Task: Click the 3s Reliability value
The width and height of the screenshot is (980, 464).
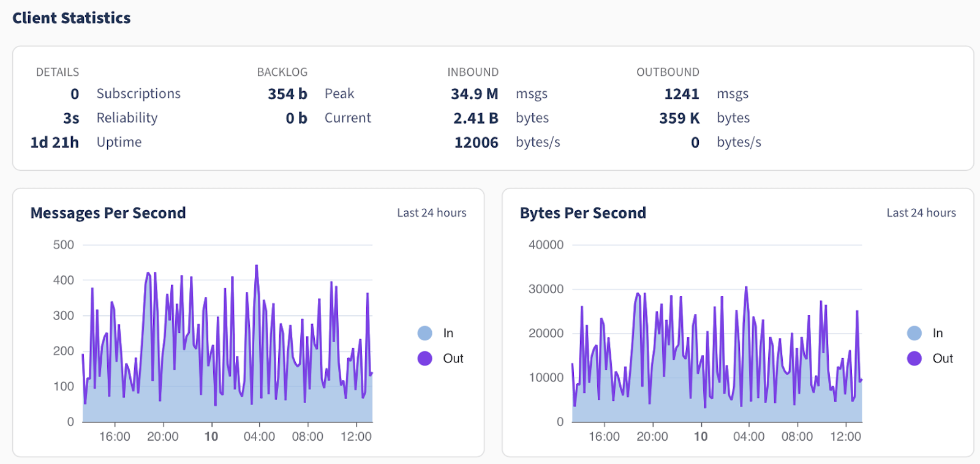Action: 71,118
